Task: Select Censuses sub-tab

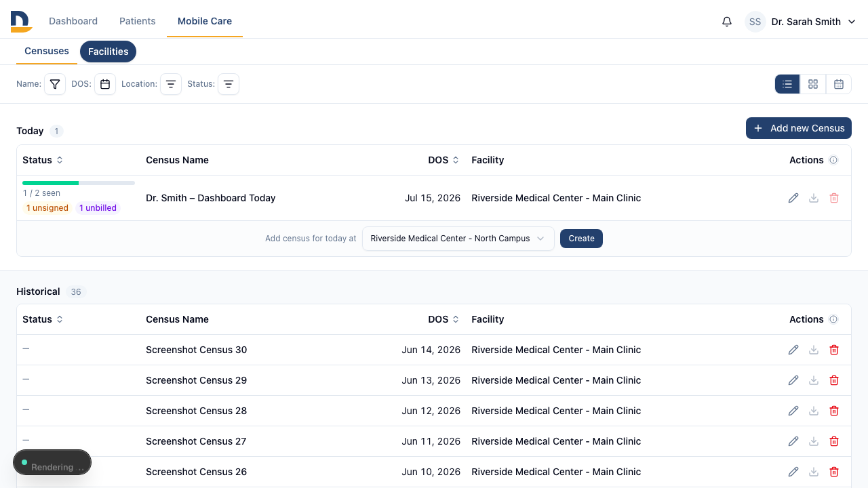Action: 47,51
